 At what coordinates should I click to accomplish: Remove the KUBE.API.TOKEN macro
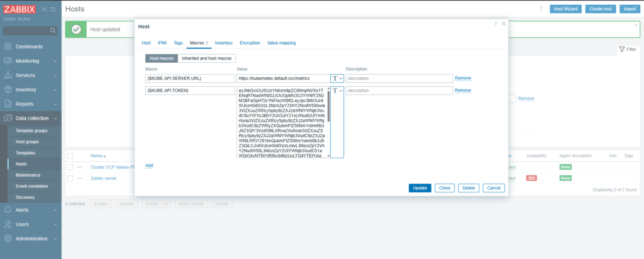click(x=463, y=91)
